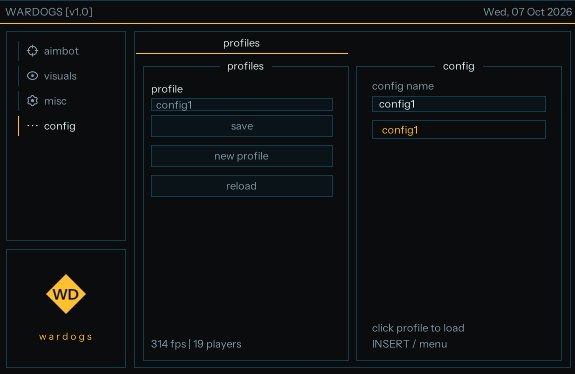The image size is (575, 374).
Task: Click the '314 fps | 19 players' status text
Action: (x=196, y=344)
